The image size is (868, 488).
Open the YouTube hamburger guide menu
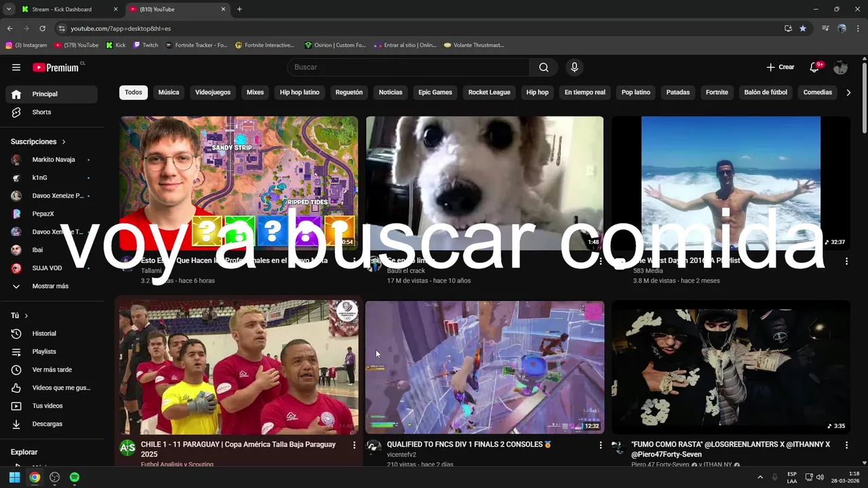[16, 67]
